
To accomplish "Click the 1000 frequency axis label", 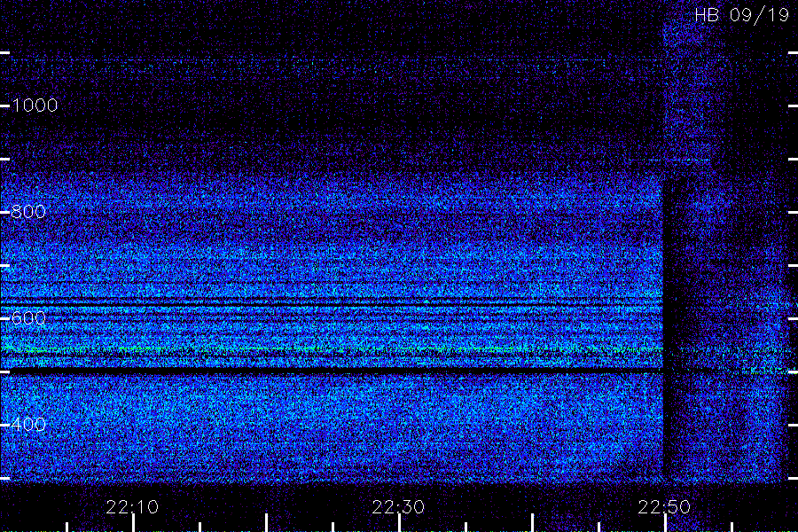I will click(x=35, y=106).
